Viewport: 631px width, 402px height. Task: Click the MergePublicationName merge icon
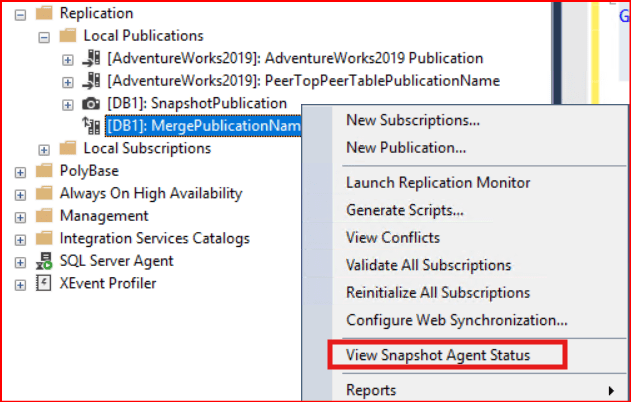[x=92, y=125]
